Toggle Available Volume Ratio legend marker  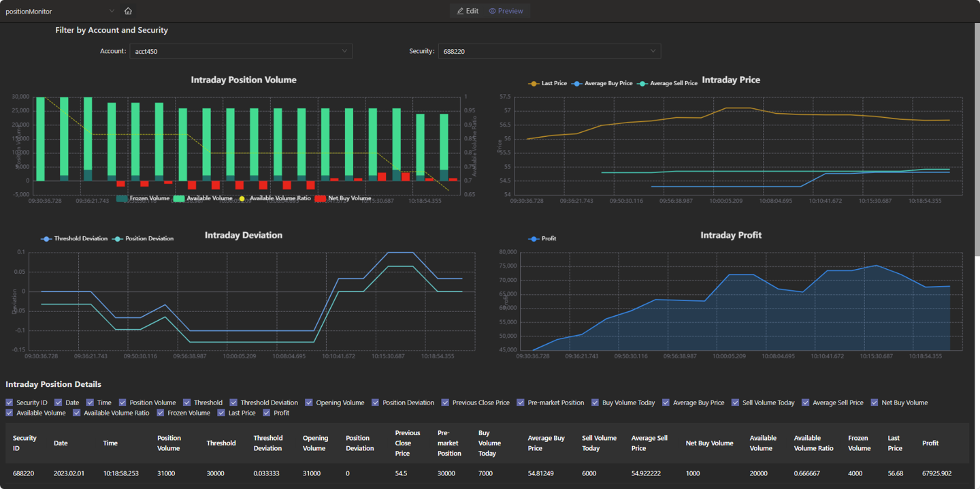click(242, 198)
